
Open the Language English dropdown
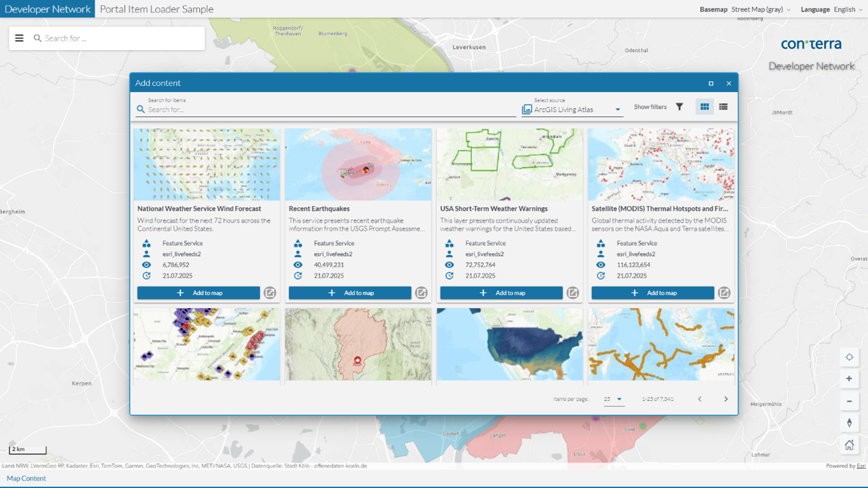click(x=848, y=9)
